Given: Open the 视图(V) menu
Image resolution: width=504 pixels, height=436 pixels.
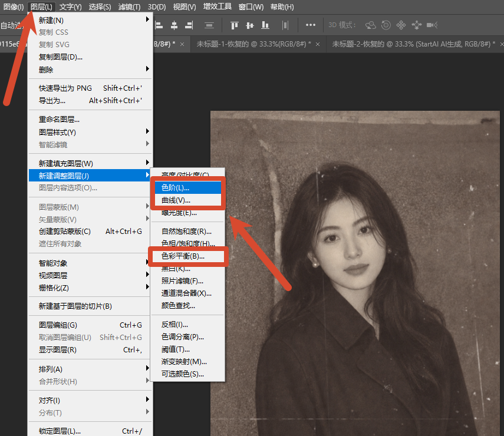Looking at the screenshot, I should tap(185, 6).
